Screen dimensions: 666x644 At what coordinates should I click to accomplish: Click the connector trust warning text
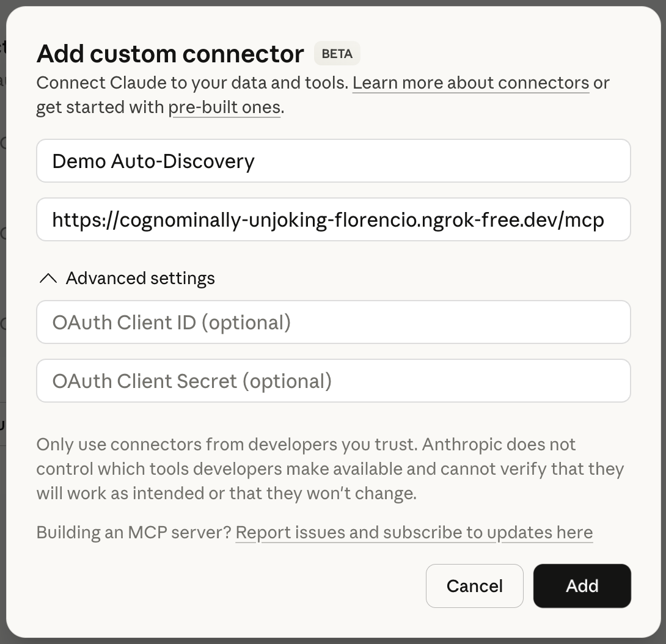click(330, 469)
